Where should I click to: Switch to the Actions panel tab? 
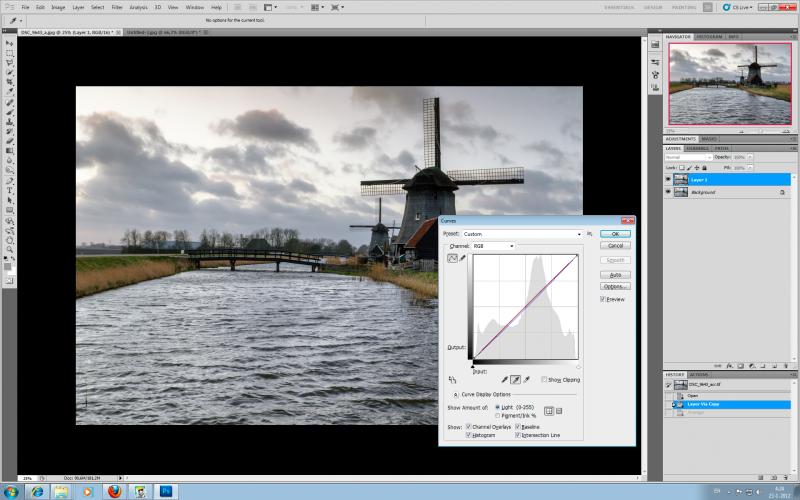point(698,374)
